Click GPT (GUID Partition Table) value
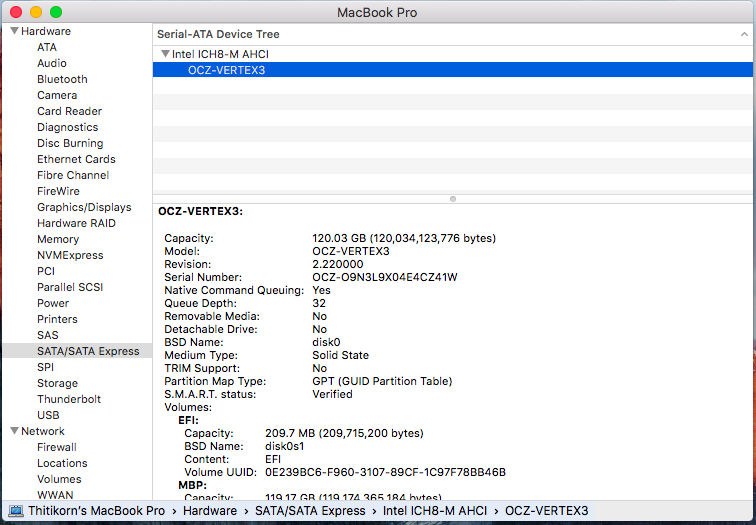The height and width of the screenshot is (525, 756). point(382,381)
